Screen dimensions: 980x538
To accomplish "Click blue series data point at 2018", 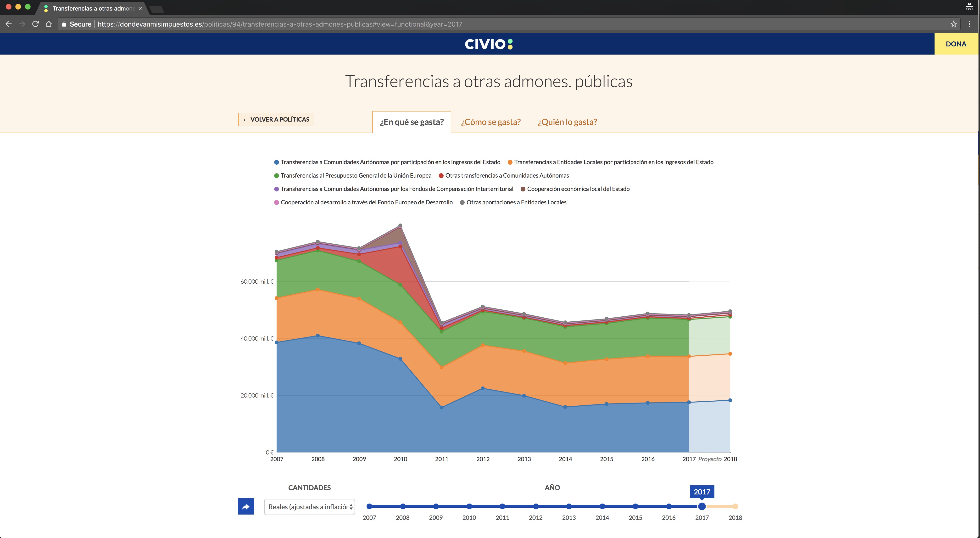I will (x=730, y=400).
